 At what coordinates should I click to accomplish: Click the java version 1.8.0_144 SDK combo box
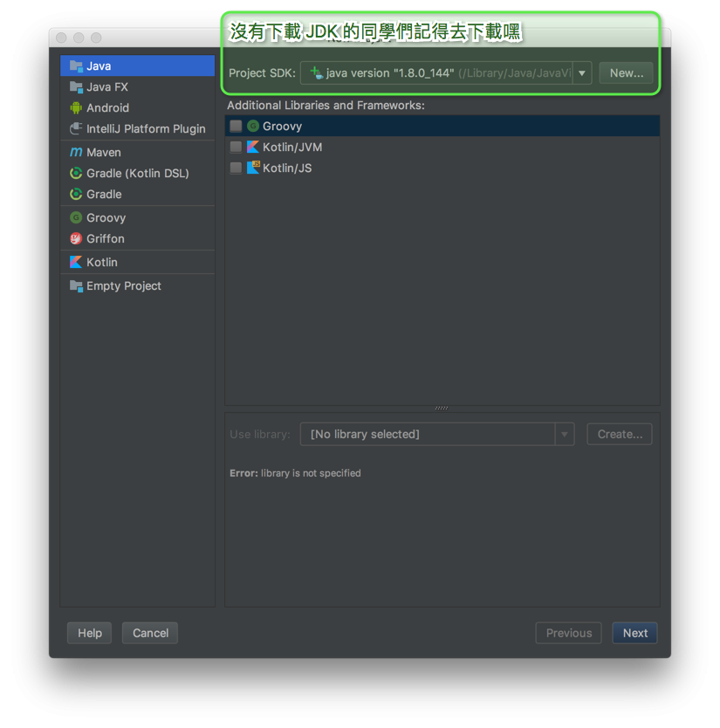446,73
